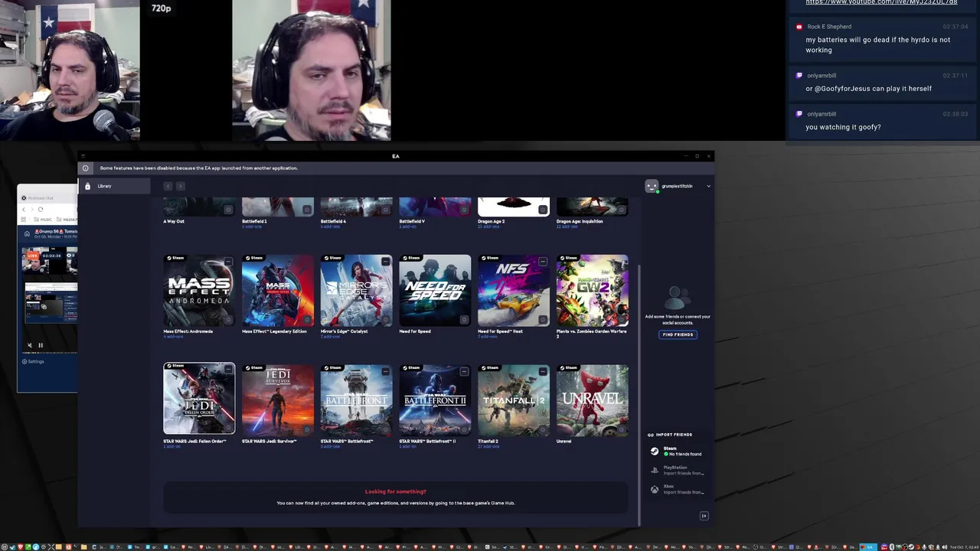This screenshot has height=551, width=980.
Task: Open 12 add-ons under Dragon Age: Inquisition
Action: pos(567,227)
